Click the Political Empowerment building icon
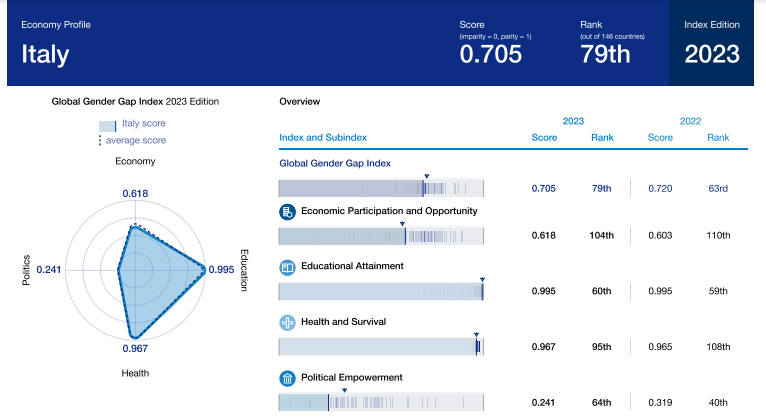Screen dimensions: 766x417 click(x=286, y=378)
